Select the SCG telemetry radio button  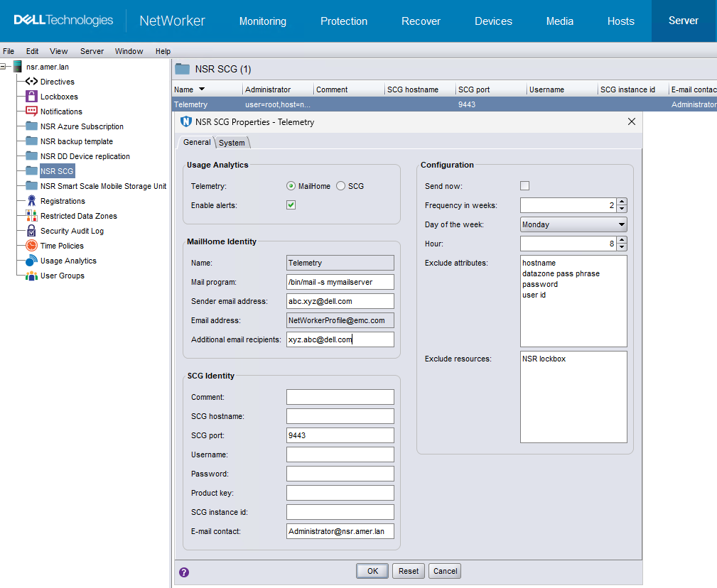(341, 186)
